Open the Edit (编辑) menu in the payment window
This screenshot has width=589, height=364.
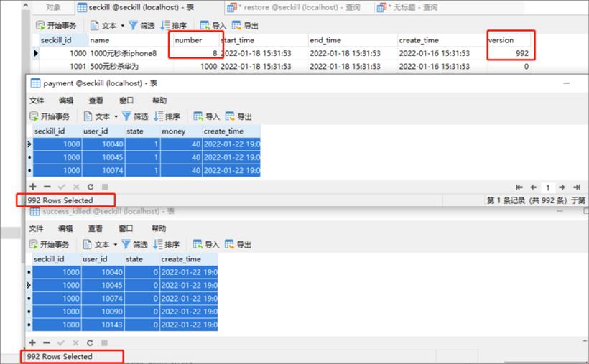pos(66,101)
